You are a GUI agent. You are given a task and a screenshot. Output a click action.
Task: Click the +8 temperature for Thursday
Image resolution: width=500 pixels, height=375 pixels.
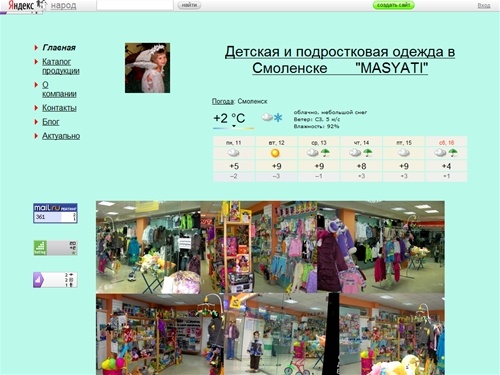click(x=361, y=166)
